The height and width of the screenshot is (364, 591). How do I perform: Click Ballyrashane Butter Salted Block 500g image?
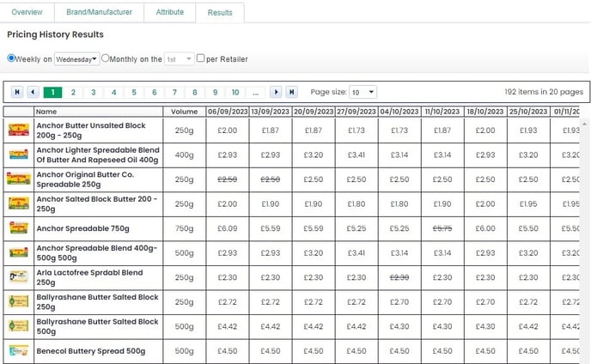[19, 326]
